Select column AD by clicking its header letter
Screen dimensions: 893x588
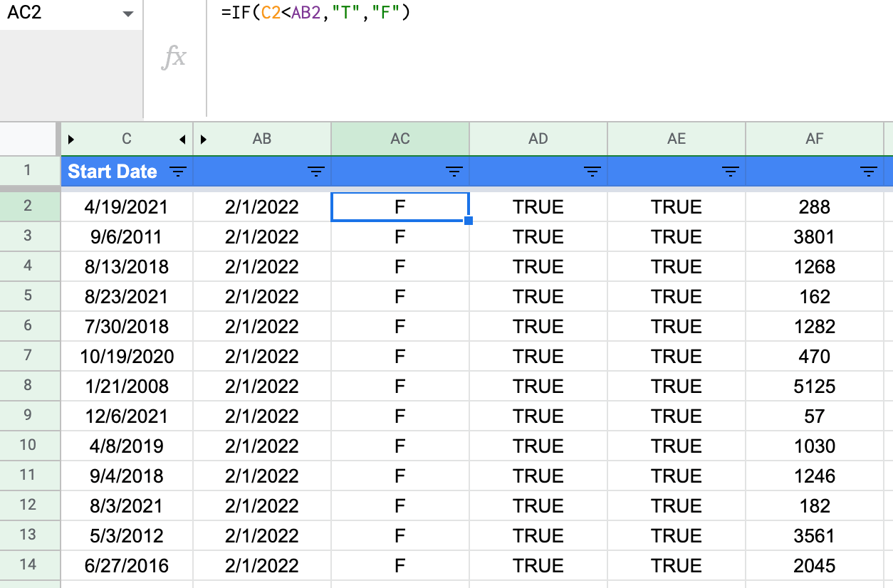(538, 139)
